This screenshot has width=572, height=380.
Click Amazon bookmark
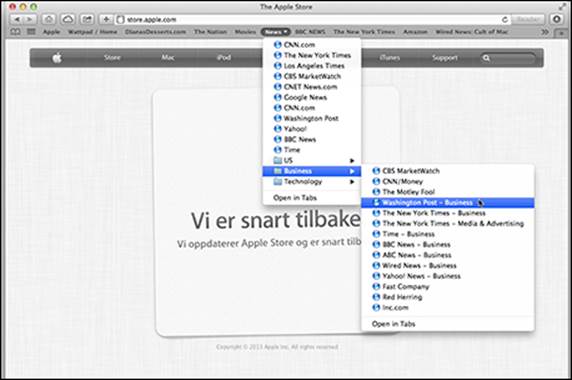click(416, 32)
